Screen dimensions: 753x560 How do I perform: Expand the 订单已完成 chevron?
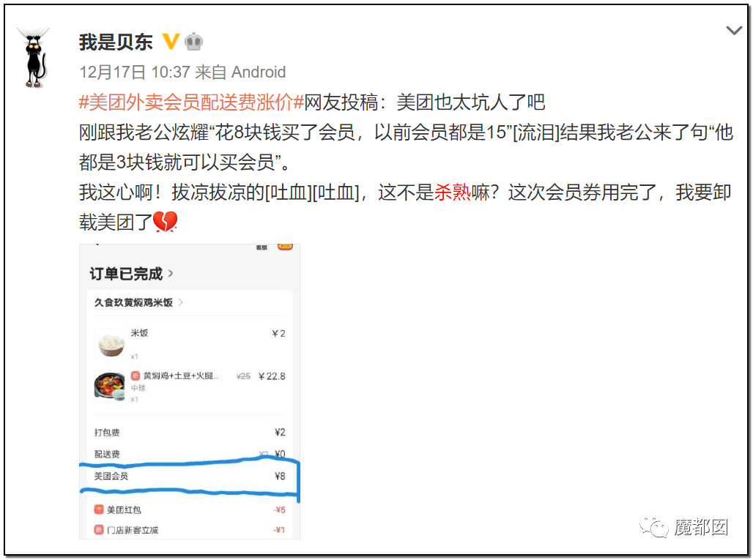coord(171,274)
